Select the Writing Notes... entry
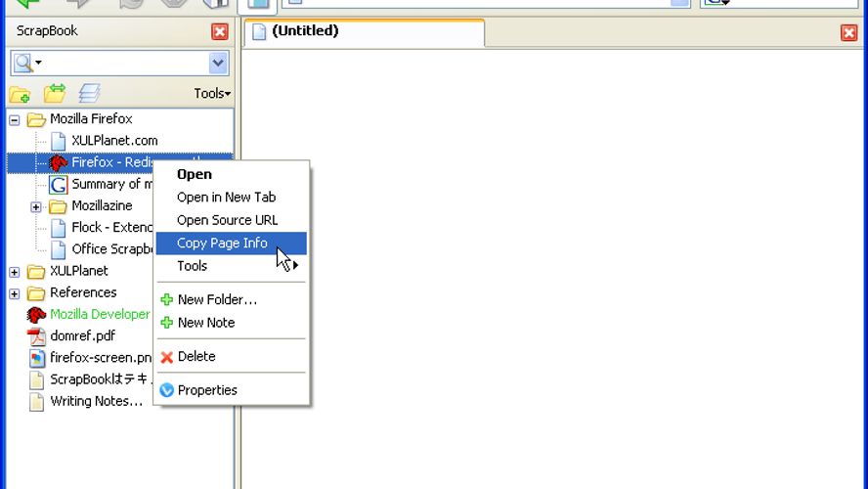868x489 pixels. pyautogui.click(x=97, y=401)
